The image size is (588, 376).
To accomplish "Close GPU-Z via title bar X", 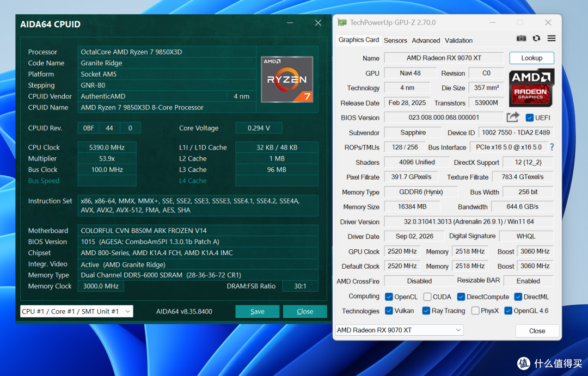I will click(548, 22).
